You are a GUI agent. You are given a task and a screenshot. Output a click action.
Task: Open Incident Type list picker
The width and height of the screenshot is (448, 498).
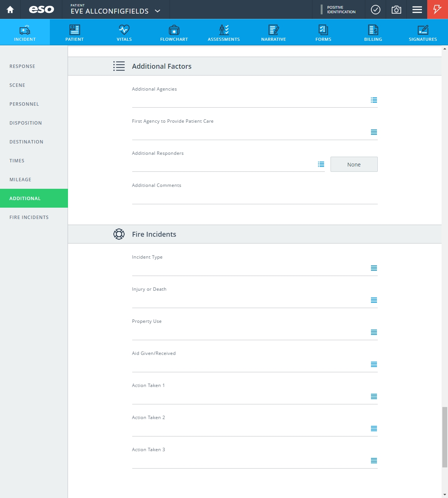click(374, 268)
